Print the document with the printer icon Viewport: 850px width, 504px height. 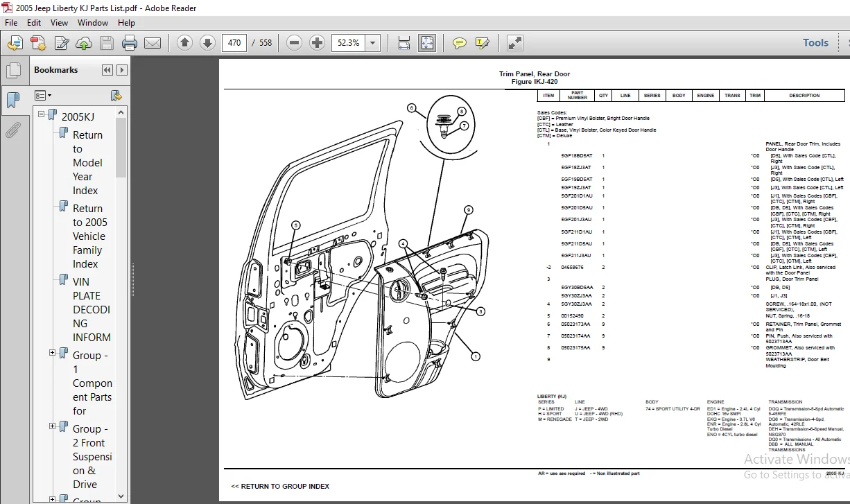[x=130, y=43]
